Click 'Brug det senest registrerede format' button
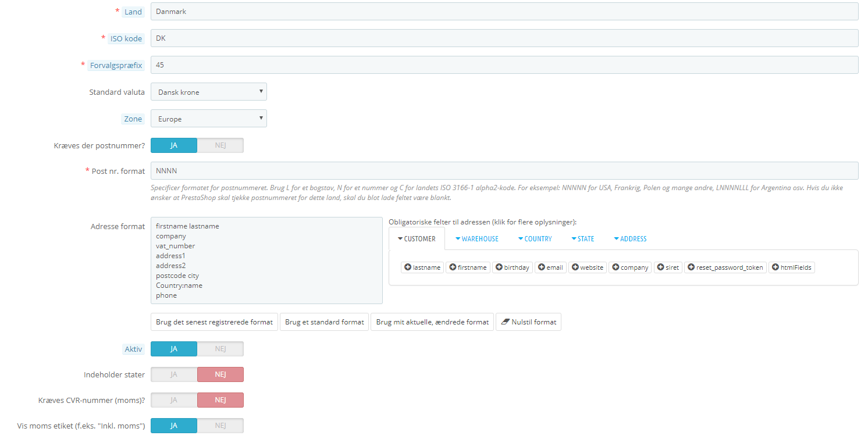This screenshot has width=868, height=439. click(214, 322)
